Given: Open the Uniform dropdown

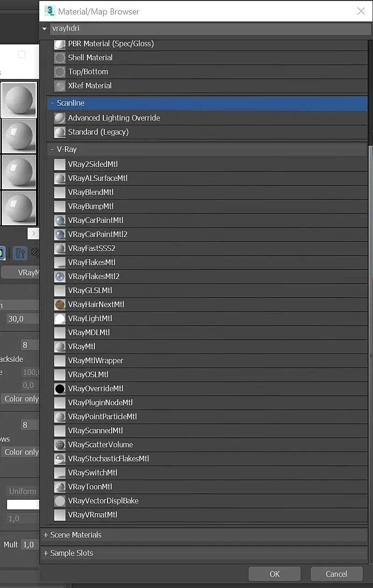Looking at the screenshot, I should 22,491.
